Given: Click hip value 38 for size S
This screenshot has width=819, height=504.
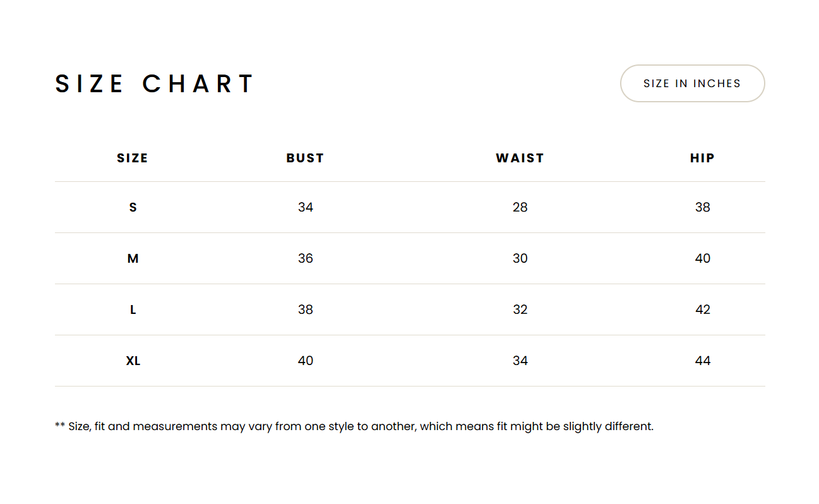Looking at the screenshot, I should tap(702, 207).
